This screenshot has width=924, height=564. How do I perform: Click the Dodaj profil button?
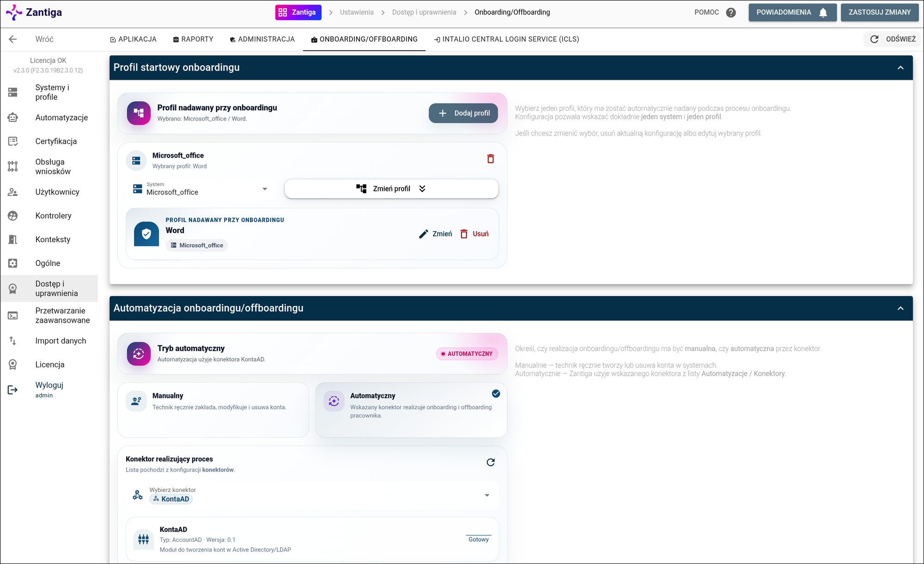[x=463, y=113]
